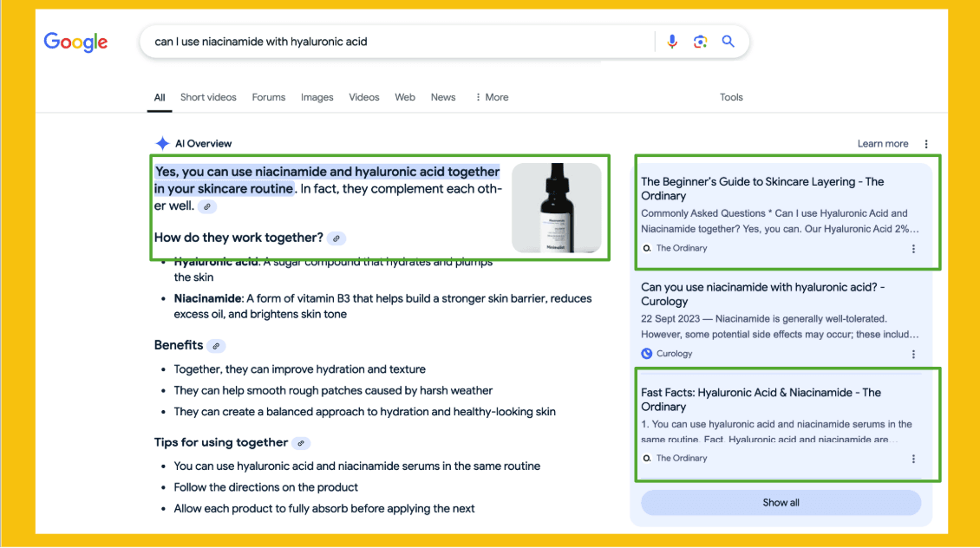980x548 pixels.
Task: Open three-dot menu on Fast Facts card
Action: click(913, 459)
